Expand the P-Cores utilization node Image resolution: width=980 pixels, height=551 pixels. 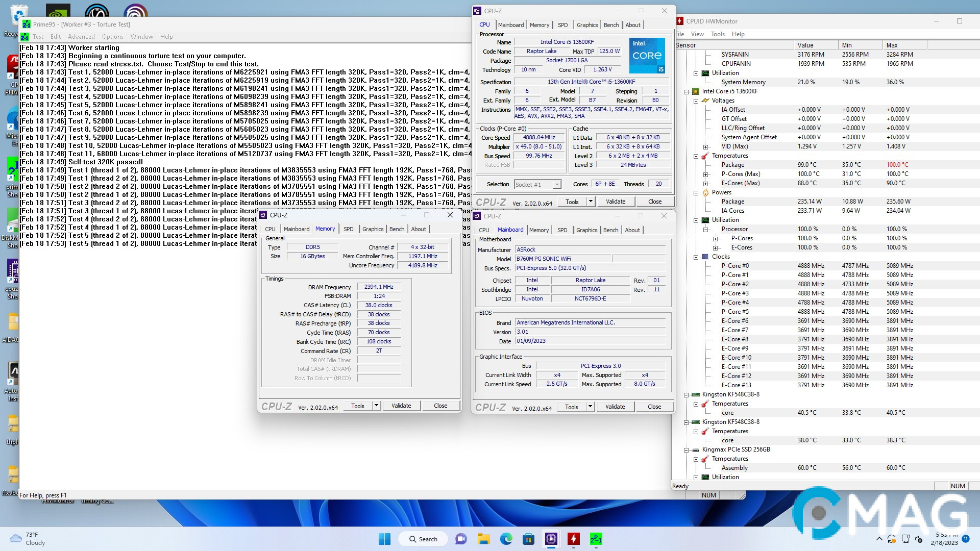click(x=715, y=238)
